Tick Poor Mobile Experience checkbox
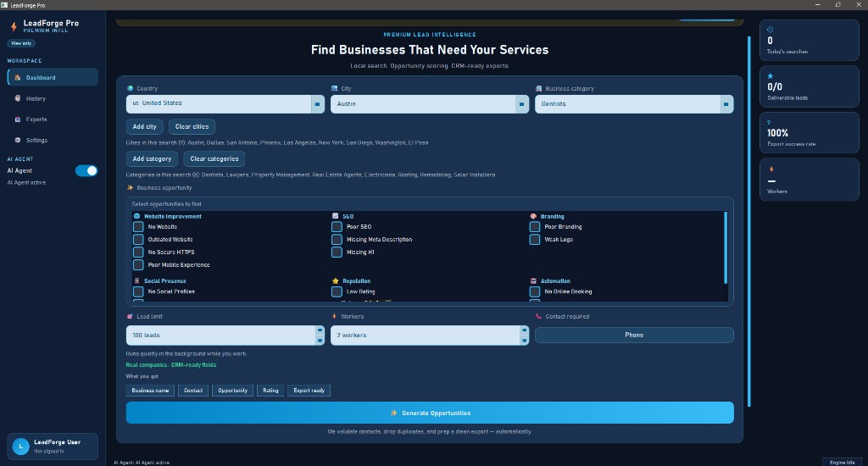The height and width of the screenshot is (466, 868). tap(138, 265)
